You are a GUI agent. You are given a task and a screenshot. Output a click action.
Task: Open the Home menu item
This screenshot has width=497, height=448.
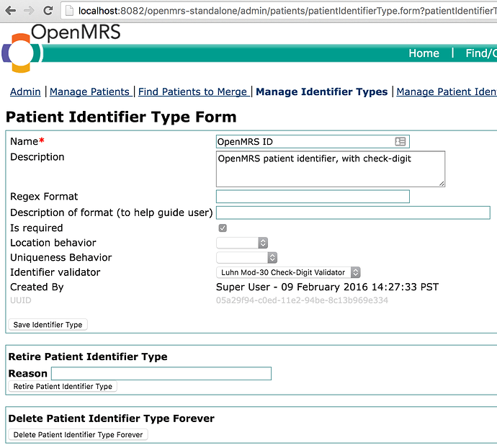coord(424,53)
